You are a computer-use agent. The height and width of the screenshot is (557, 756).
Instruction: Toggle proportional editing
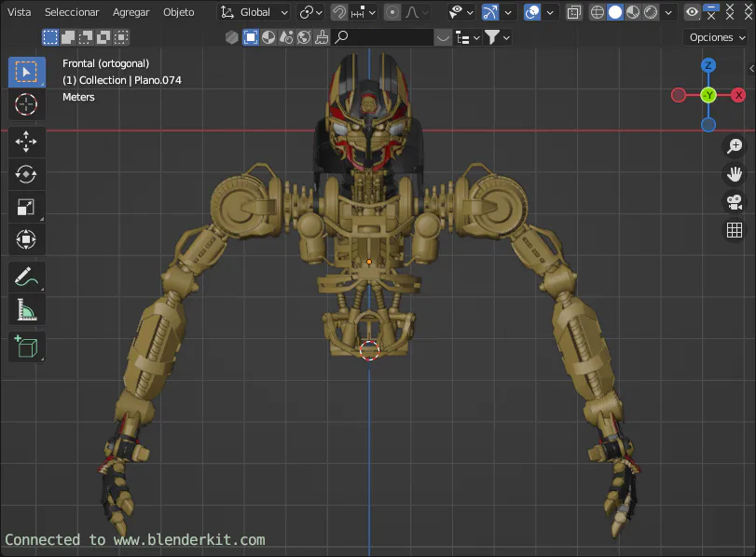tap(392, 12)
